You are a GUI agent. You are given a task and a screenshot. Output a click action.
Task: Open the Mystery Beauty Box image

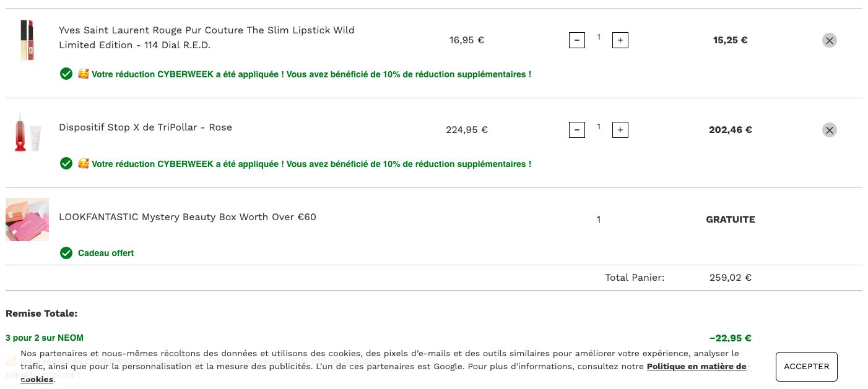click(27, 220)
